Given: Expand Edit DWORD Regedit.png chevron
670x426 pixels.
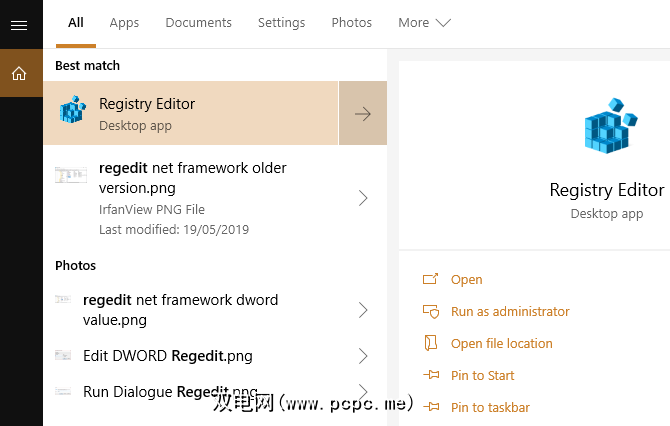Looking at the screenshot, I should coord(363,356).
